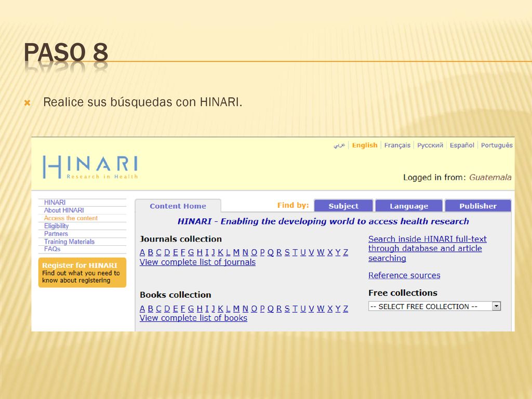Switch site language to Português
This screenshot has height=399, width=532.
point(497,145)
